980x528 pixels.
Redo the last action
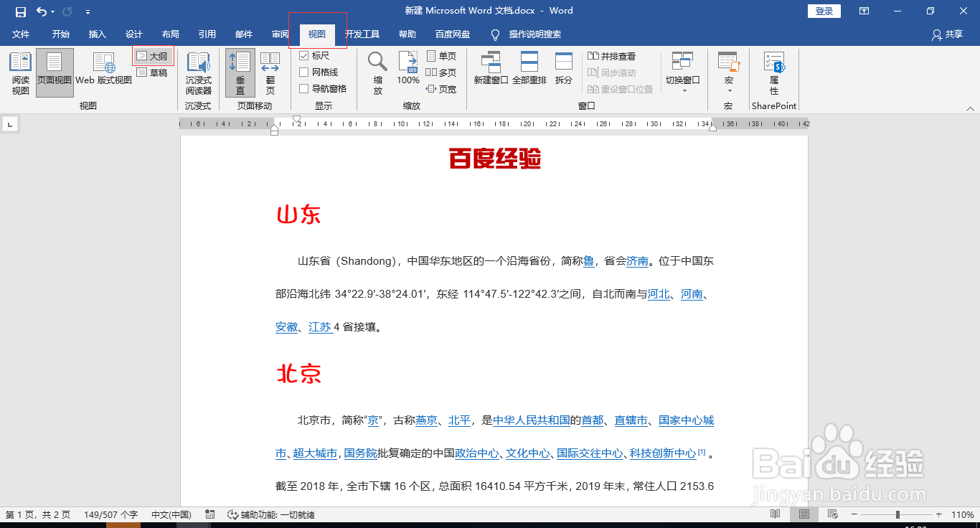click(x=67, y=11)
